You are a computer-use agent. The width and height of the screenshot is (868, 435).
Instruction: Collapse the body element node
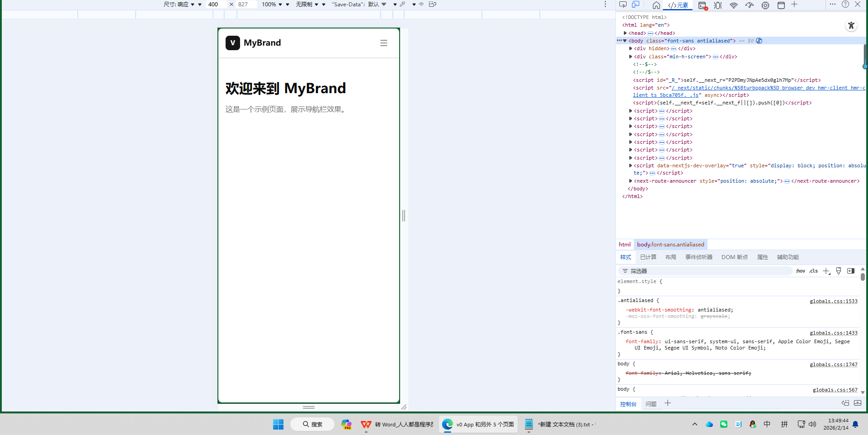click(625, 41)
